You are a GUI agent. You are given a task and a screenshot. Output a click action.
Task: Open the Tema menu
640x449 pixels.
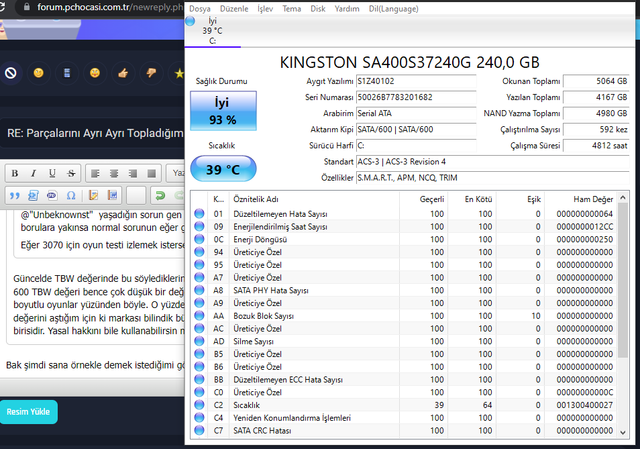coord(291,8)
